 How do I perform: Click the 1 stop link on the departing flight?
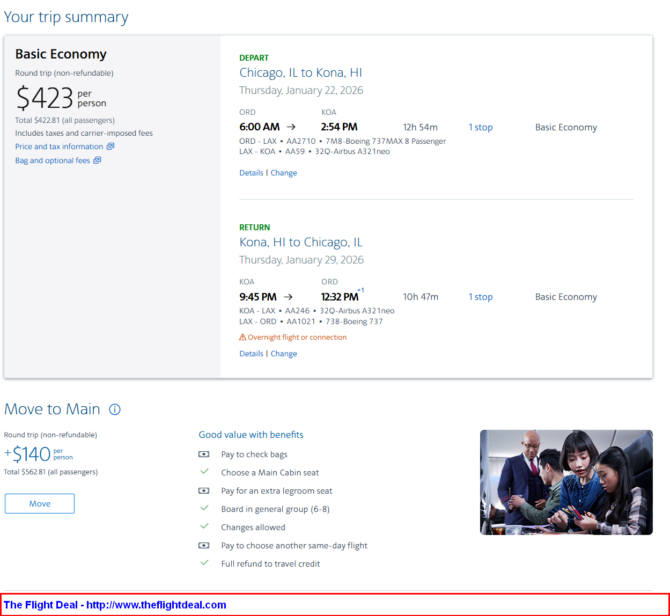(480, 127)
